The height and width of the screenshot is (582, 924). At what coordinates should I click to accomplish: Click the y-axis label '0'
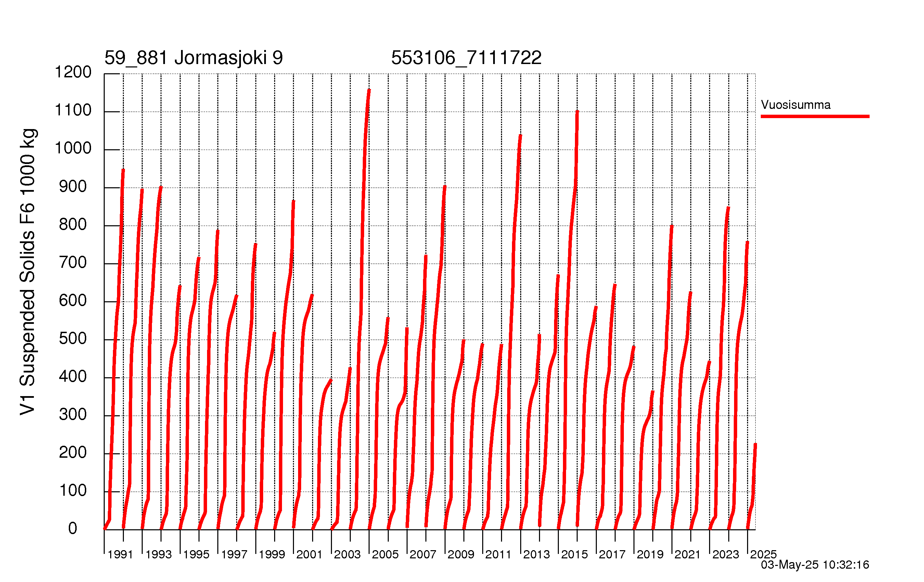pyautogui.click(x=73, y=529)
